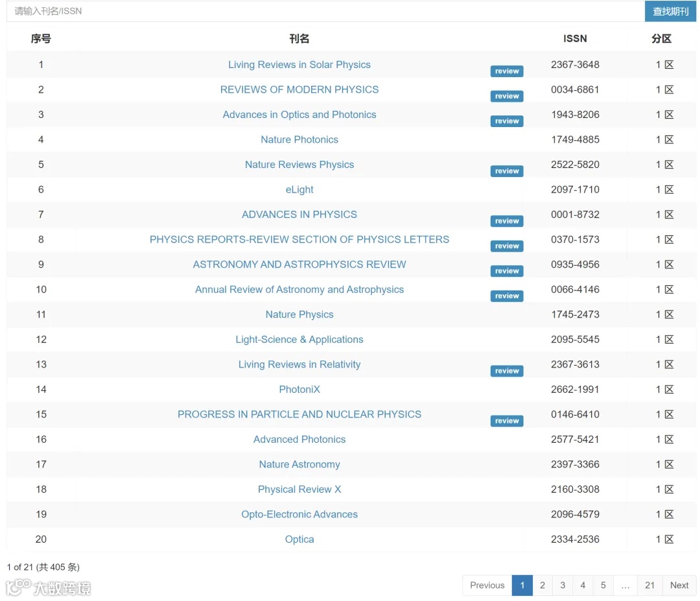Select ISSN 0370-1573 cell
This screenshot has width=700, height=601.
point(575,240)
